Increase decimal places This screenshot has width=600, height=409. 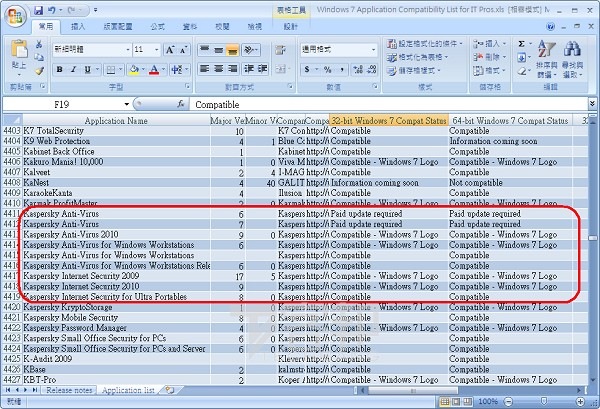(358, 69)
